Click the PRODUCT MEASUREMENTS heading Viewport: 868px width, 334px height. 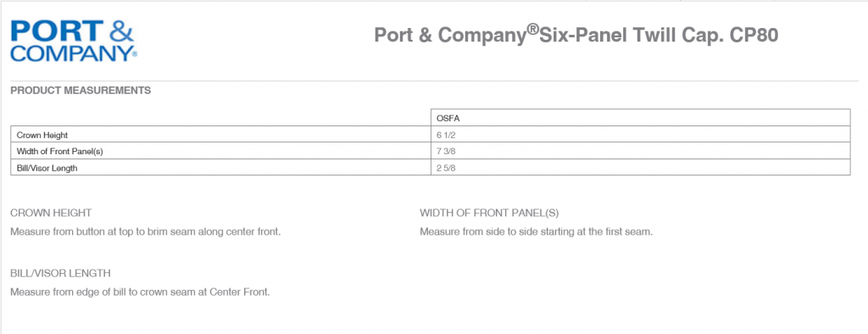click(x=81, y=91)
